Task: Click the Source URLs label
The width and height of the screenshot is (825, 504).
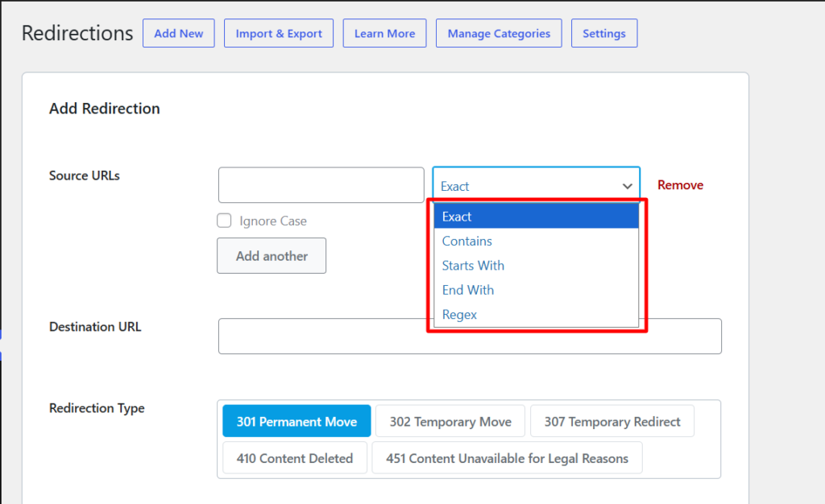Action: pos(84,176)
